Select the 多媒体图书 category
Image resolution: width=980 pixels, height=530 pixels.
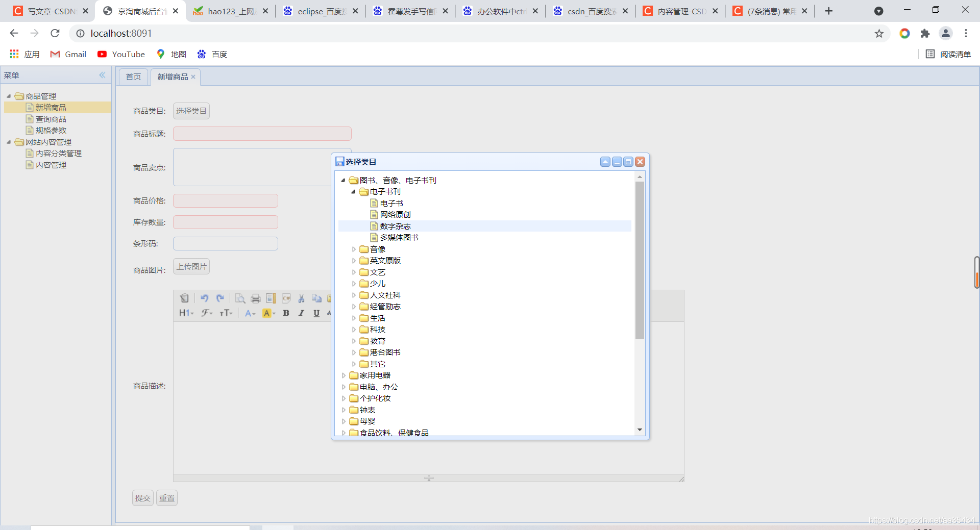pos(399,238)
